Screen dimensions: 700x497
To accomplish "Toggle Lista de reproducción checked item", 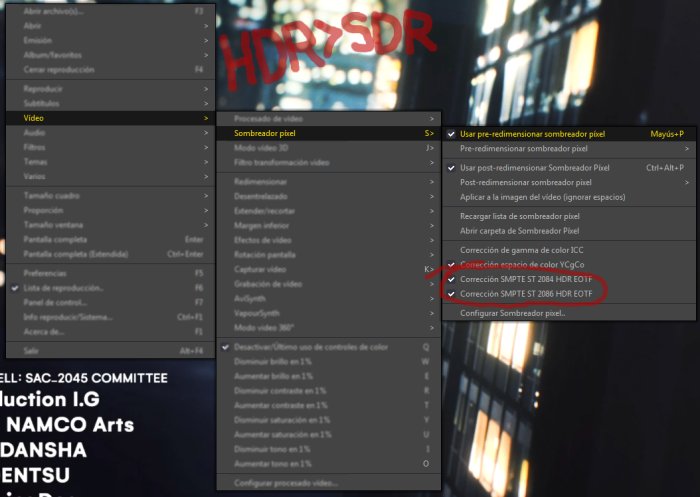I will point(110,288).
